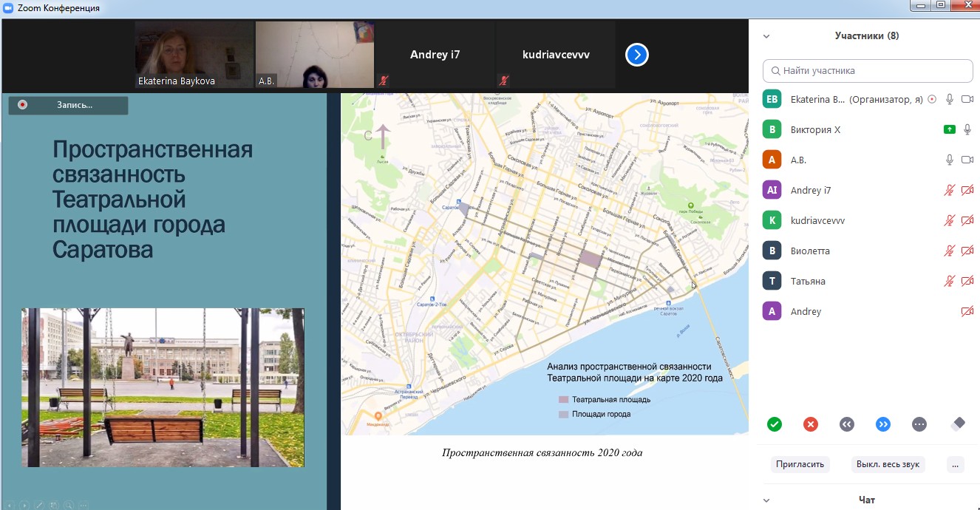
Task: Click the red 'no' cross reaction
Action: pyautogui.click(x=811, y=424)
